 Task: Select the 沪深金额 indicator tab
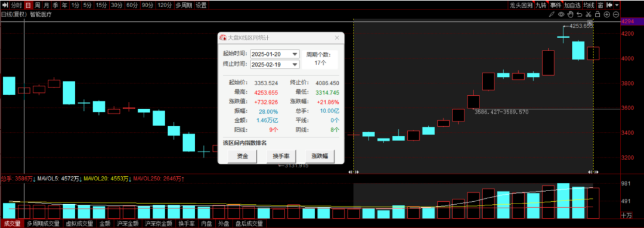pyautogui.click(x=128, y=224)
